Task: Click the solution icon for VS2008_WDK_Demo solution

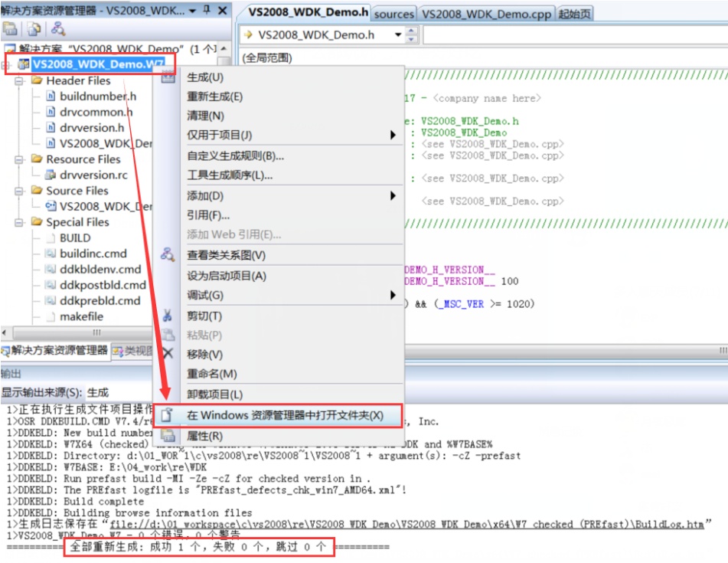Action: (x=10, y=49)
